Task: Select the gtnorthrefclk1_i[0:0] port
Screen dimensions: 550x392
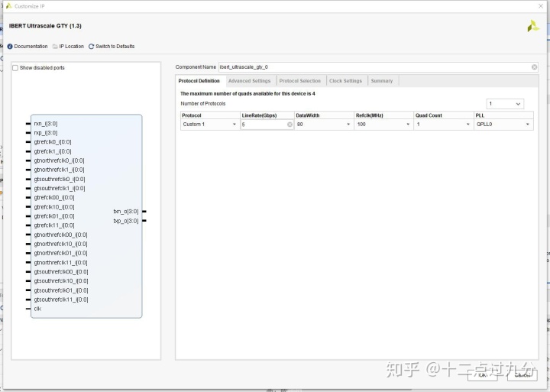Action: pyautogui.click(x=60, y=170)
